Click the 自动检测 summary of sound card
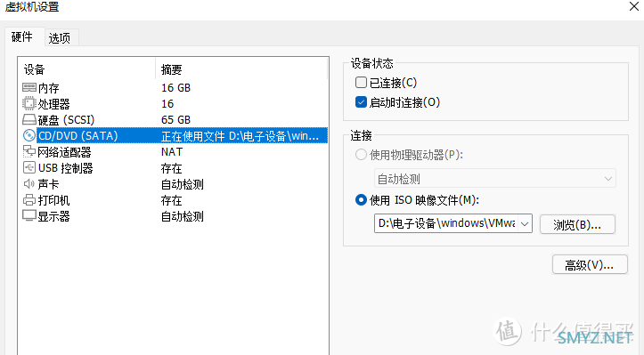The width and height of the screenshot is (644, 355). (182, 184)
